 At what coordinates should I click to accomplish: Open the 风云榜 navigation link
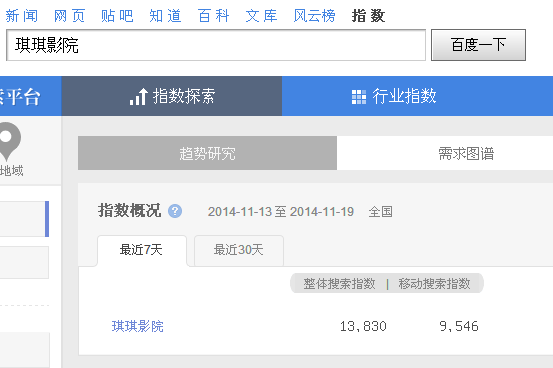[x=314, y=16]
